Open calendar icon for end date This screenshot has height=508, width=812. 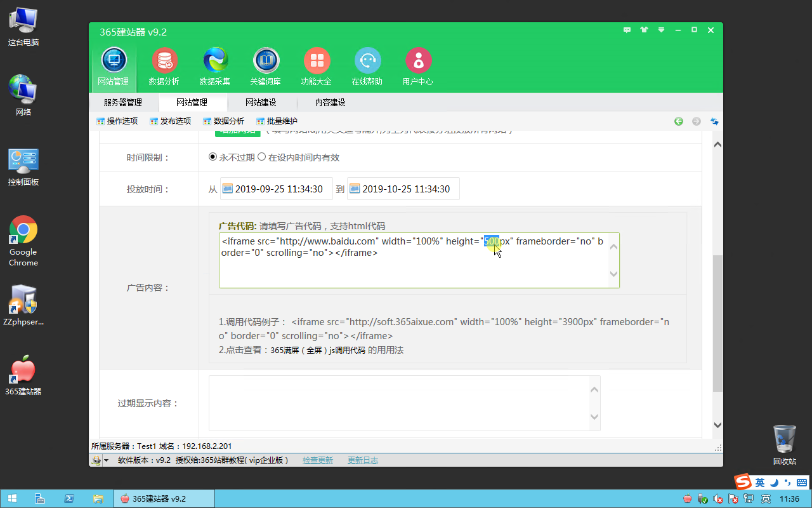[x=355, y=189]
